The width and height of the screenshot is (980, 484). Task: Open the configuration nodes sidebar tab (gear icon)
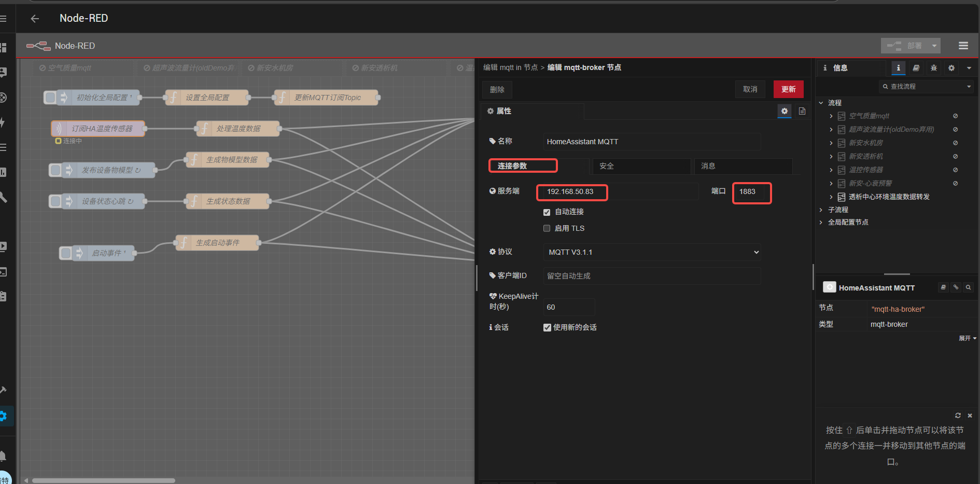(x=951, y=68)
